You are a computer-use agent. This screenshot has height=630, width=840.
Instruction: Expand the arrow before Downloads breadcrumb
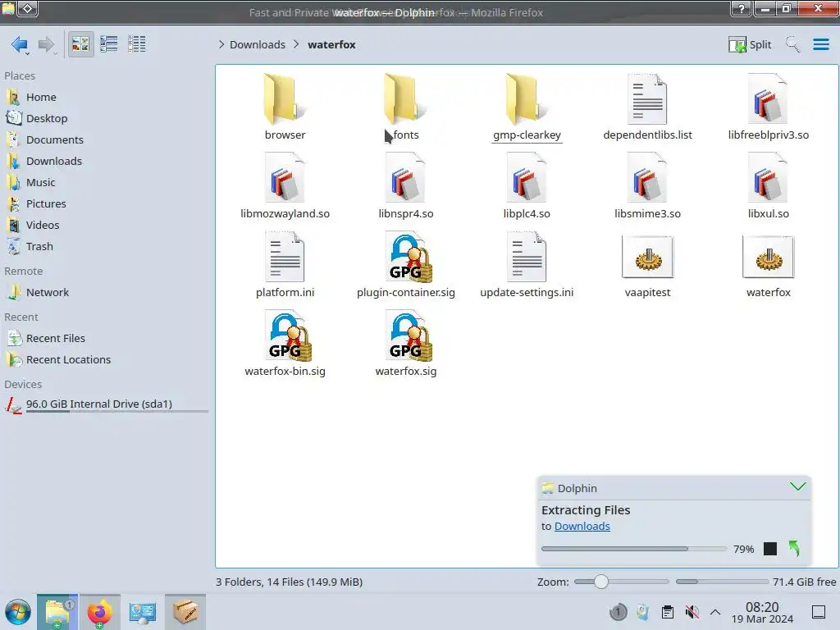click(x=221, y=44)
